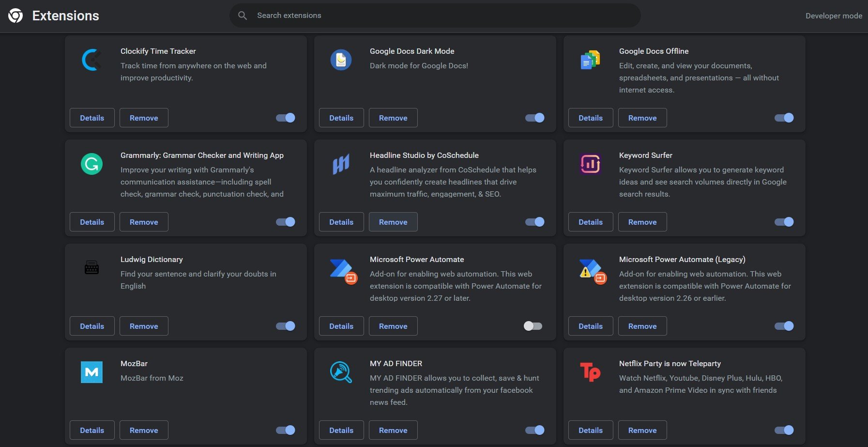Remove MY AD FINDER extension
The image size is (868, 447).
point(393,430)
